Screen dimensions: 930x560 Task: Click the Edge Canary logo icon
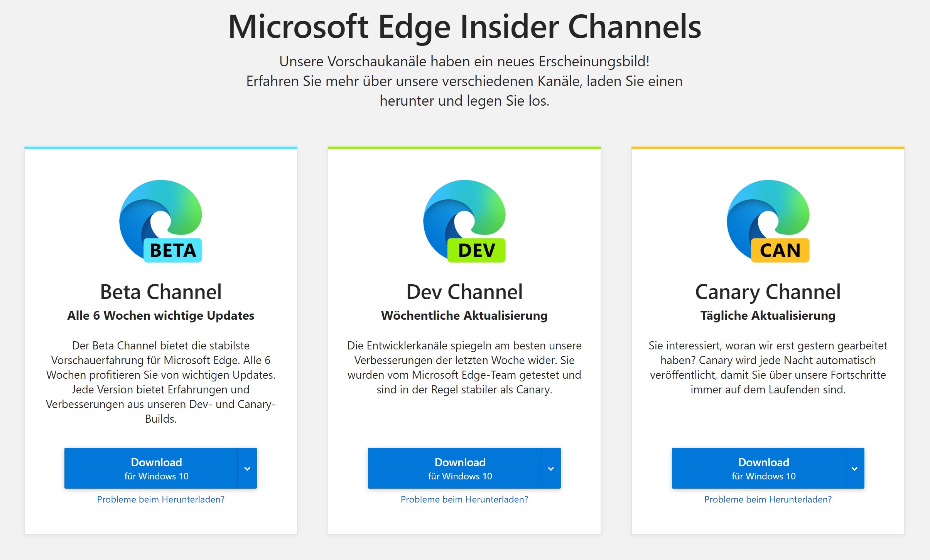click(x=768, y=221)
